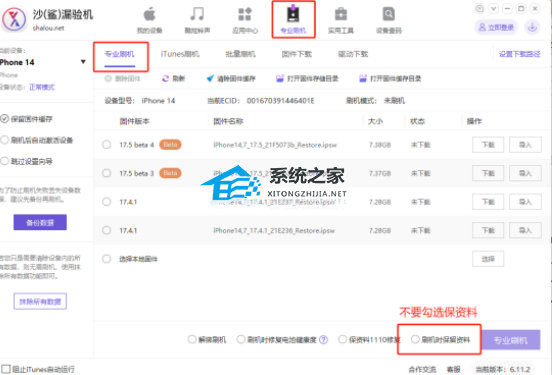Image resolution: width=553 pixels, height=375 pixels.
Task: Select the 专业刷机 pro flash icon in top bar
Action: point(293,14)
